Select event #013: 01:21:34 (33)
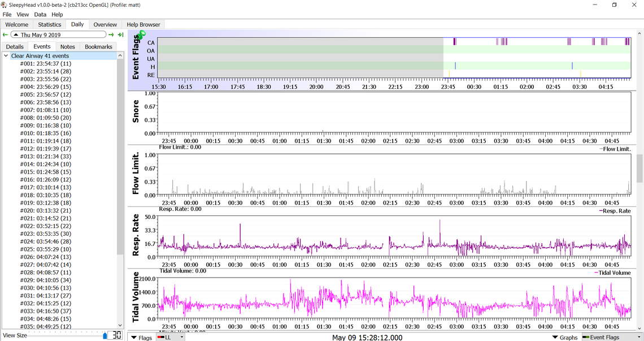The image size is (644, 341). pos(46,156)
